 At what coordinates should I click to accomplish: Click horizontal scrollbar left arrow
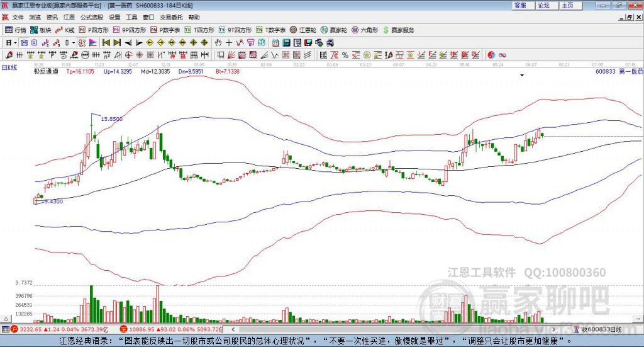233,329
